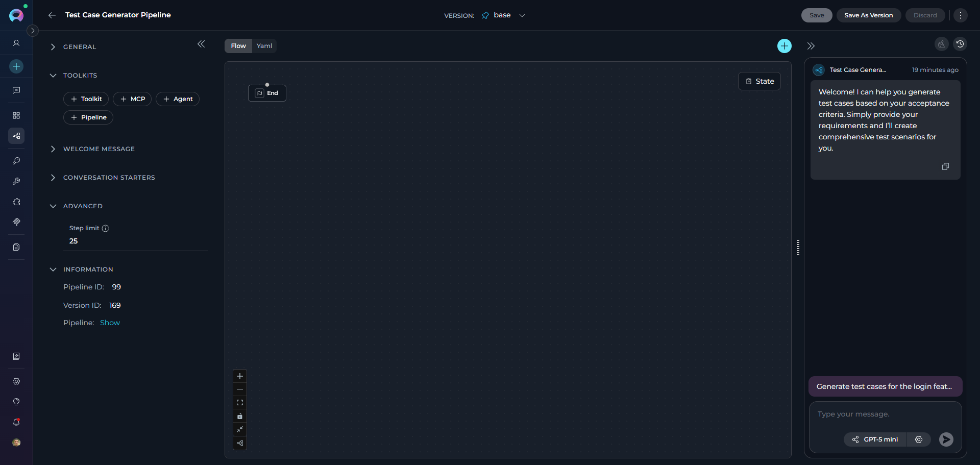Edit the Step limit value field
980x465 pixels.
click(136, 241)
